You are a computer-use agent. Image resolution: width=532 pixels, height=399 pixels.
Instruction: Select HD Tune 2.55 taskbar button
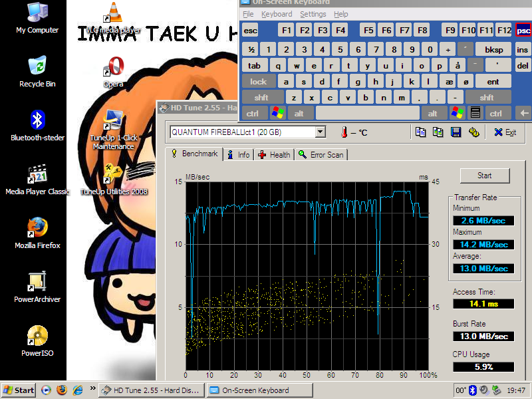pos(152,390)
